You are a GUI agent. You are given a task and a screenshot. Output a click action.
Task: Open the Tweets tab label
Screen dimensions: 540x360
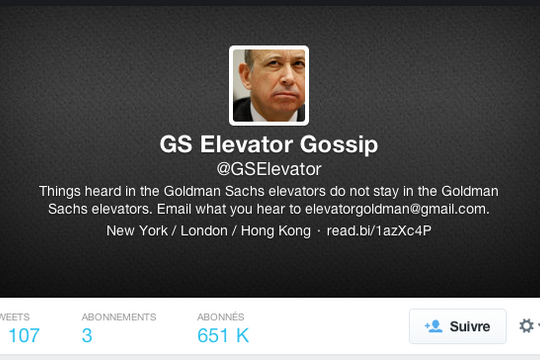click(x=14, y=317)
